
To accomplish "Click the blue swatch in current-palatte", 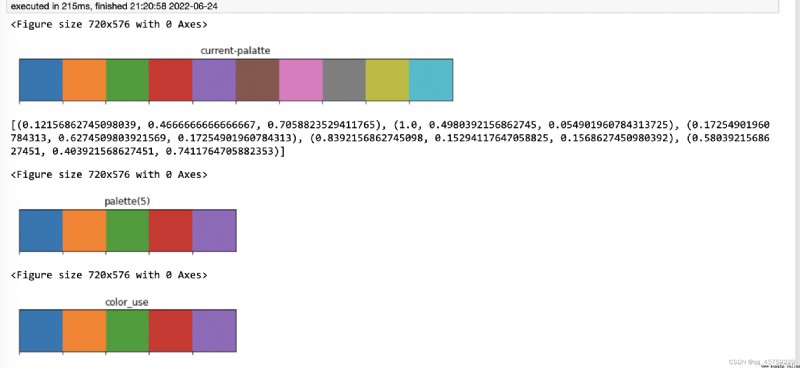I will pyautogui.click(x=41, y=80).
